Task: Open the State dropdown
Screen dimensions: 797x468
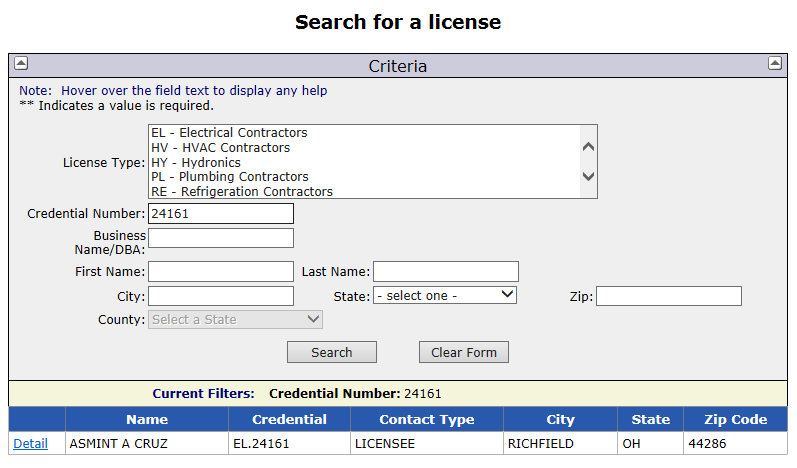Action: pyautogui.click(x=445, y=295)
